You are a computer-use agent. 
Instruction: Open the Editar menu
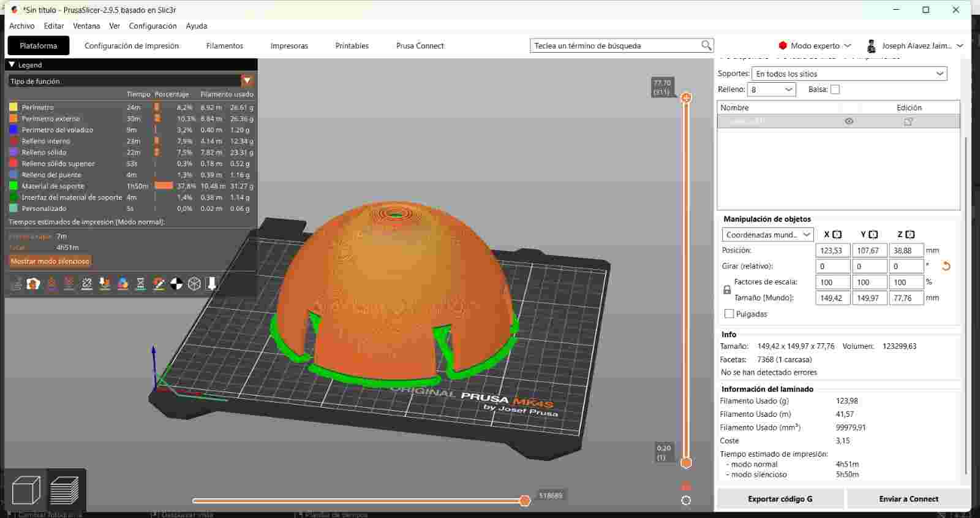pos(54,26)
